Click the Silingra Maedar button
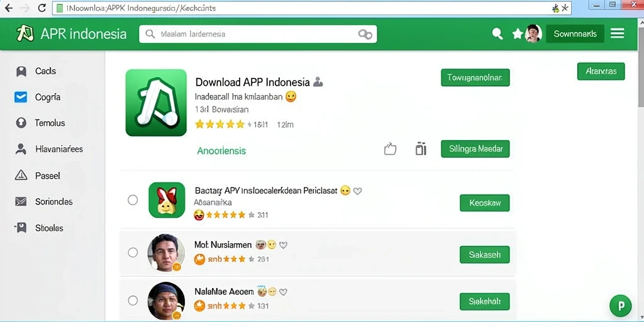Viewport: 644px width, 322px height. (x=475, y=148)
